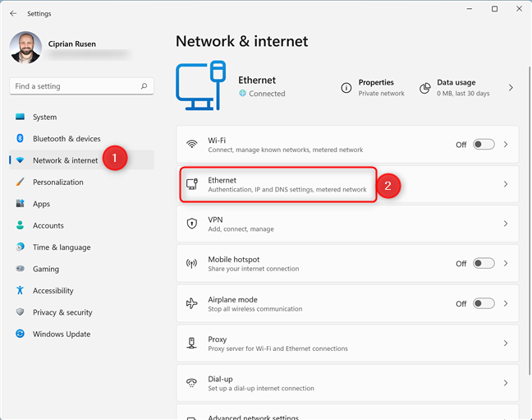This screenshot has height=420, width=532.
Task: Click the Data usage pie chart icon
Action: point(424,88)
